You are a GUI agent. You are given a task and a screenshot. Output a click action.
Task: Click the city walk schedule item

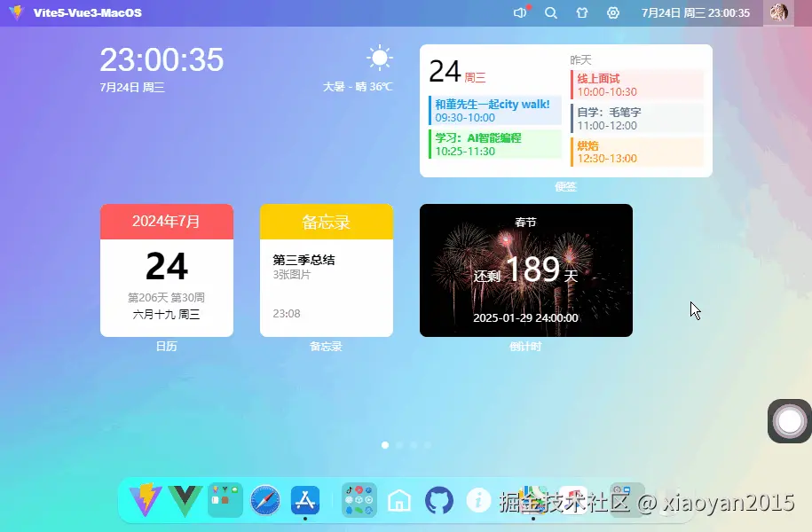click(x=491, y=110)
